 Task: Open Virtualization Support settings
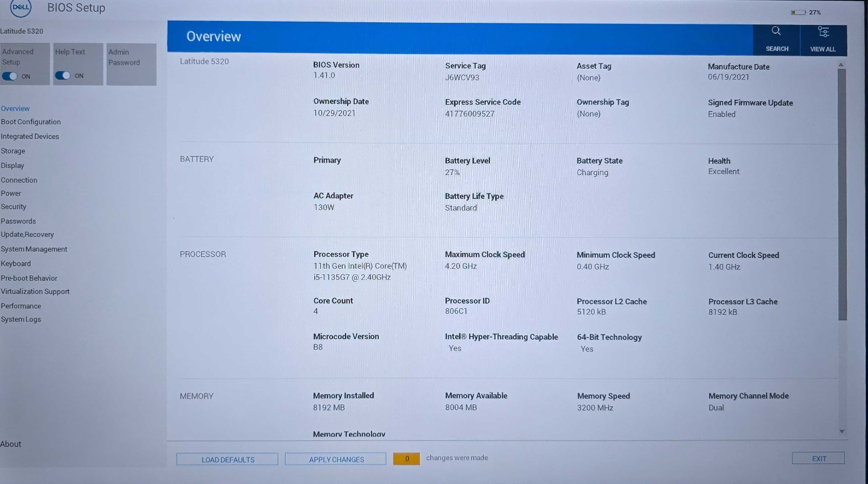35,292
